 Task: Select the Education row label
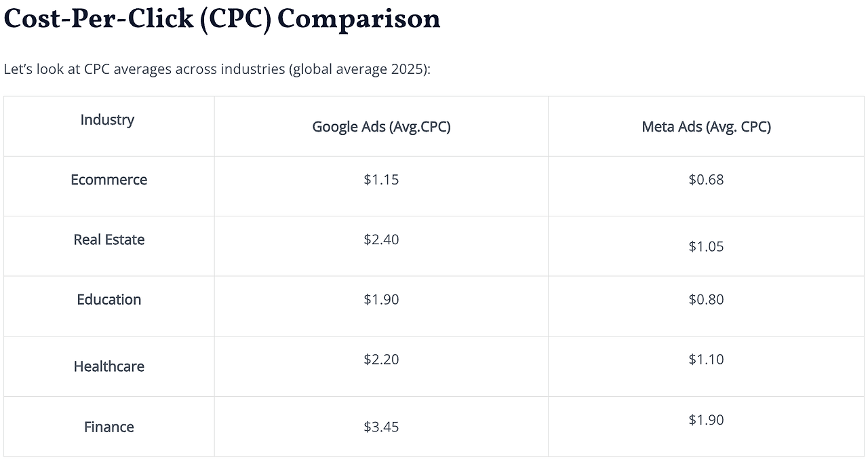point(108,300)
